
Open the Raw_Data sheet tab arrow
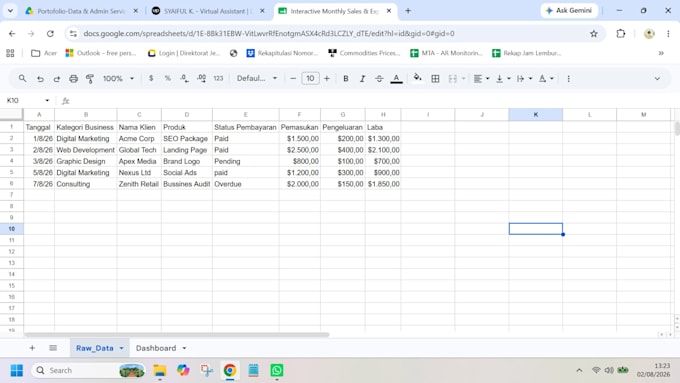(x=121, y=348)
